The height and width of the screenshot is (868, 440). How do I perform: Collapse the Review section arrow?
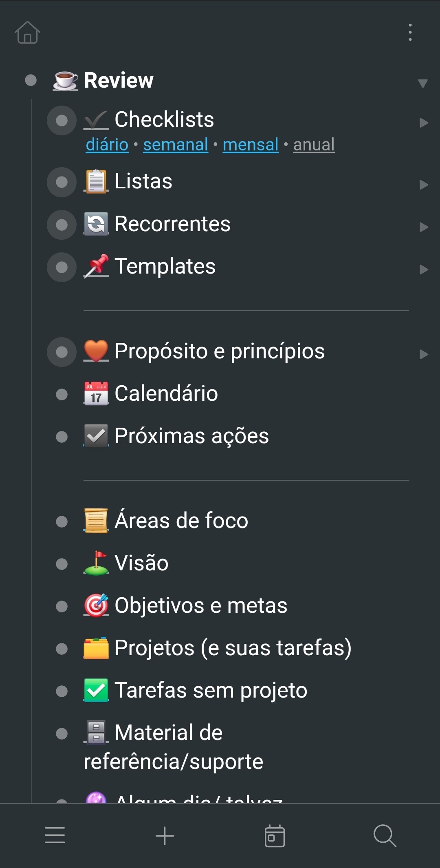423,84
